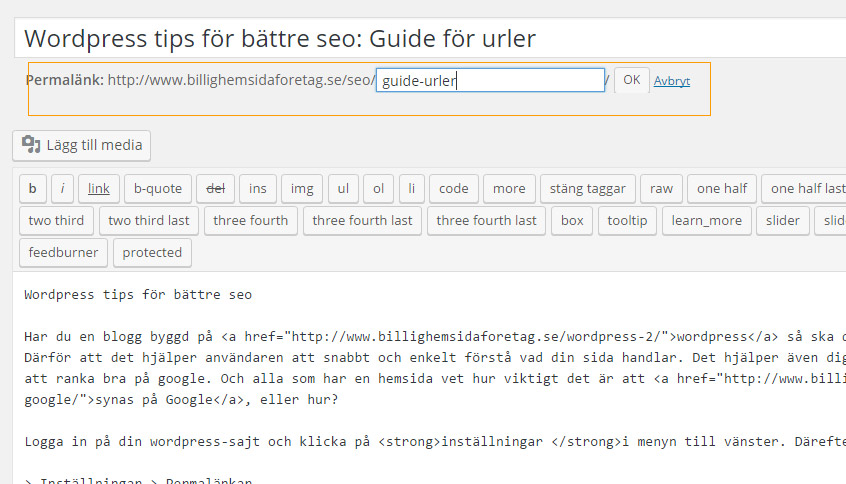Insert image with img button
846x484 pixels.
tap(302, 188)
